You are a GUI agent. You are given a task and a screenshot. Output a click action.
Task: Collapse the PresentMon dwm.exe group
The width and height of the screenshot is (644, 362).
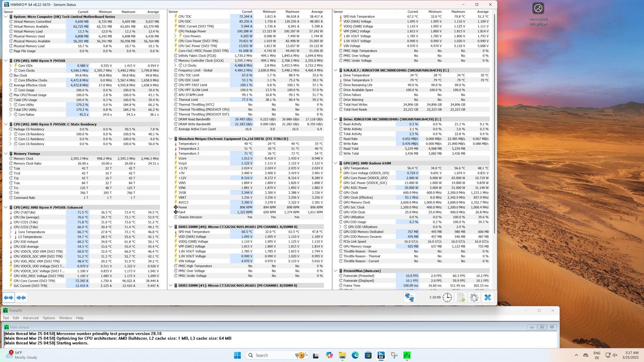[x=335, y=271]
